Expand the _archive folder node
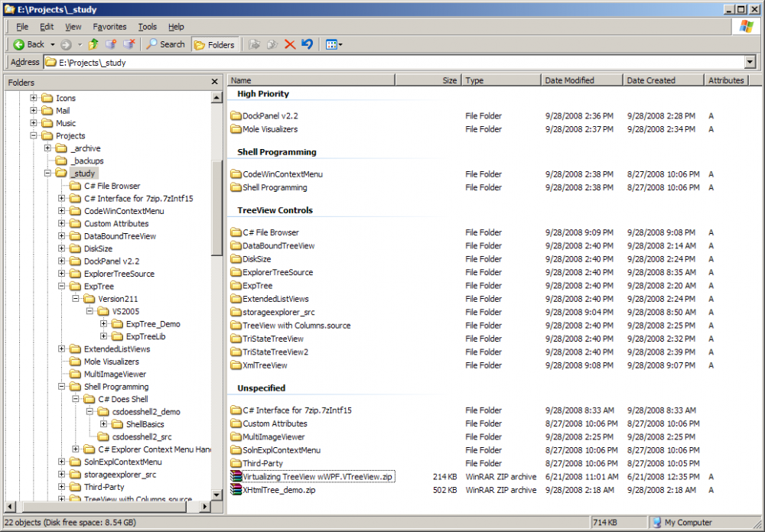 point(47,148)
